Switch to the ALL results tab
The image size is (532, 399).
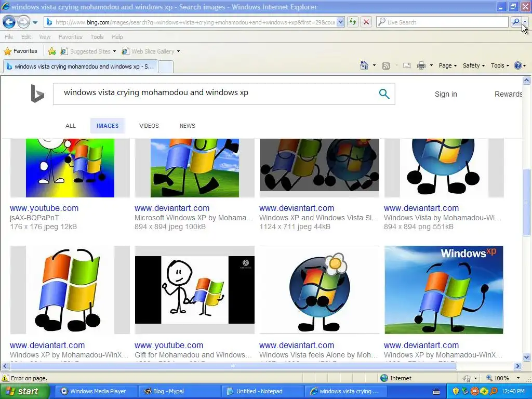point(71,126)
